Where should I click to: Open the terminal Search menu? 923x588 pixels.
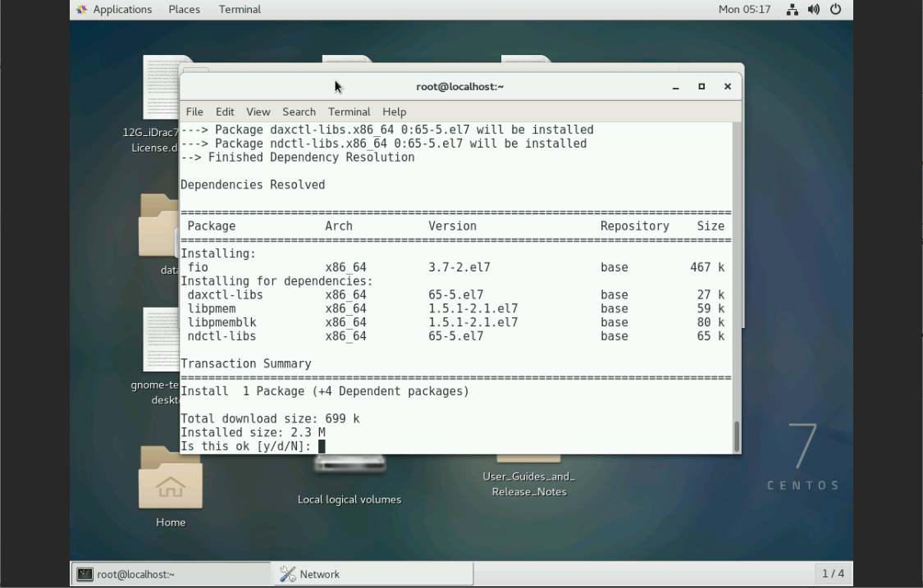[299, 112]
